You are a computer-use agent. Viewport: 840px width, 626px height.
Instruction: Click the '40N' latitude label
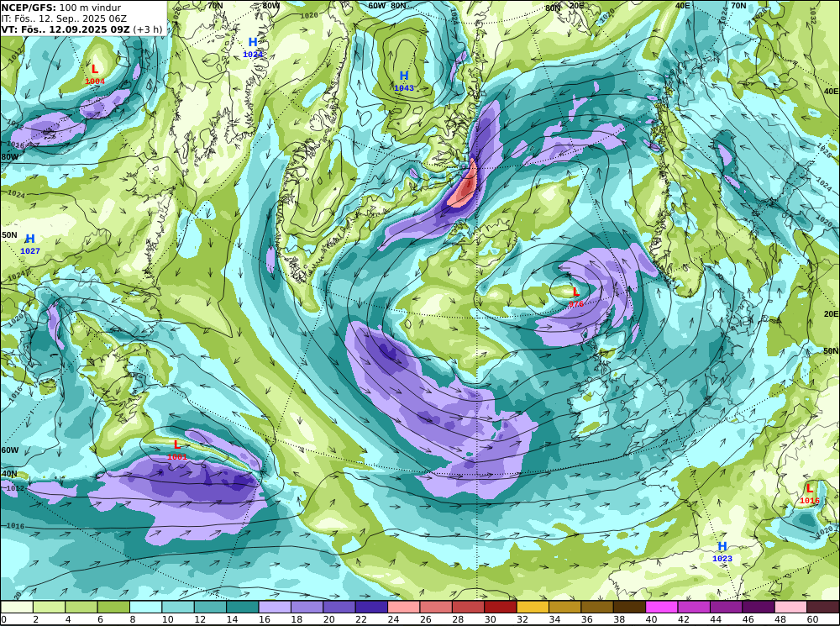8,474
